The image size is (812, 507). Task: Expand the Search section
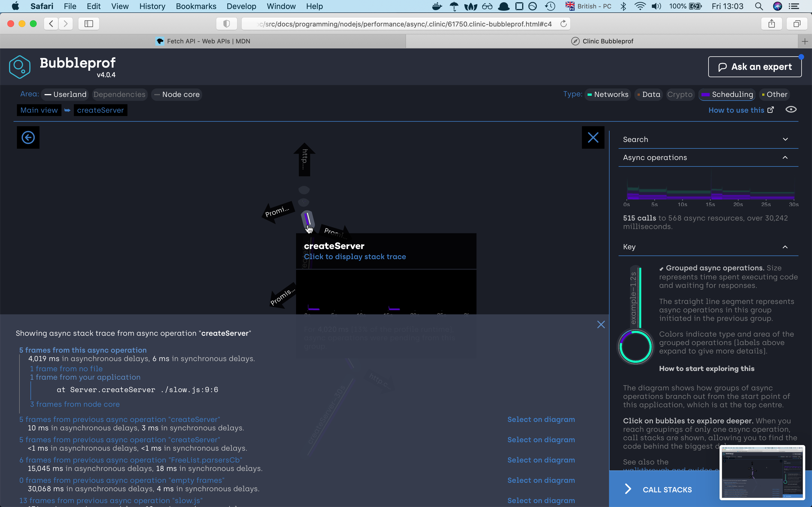[x=708, y=139]
